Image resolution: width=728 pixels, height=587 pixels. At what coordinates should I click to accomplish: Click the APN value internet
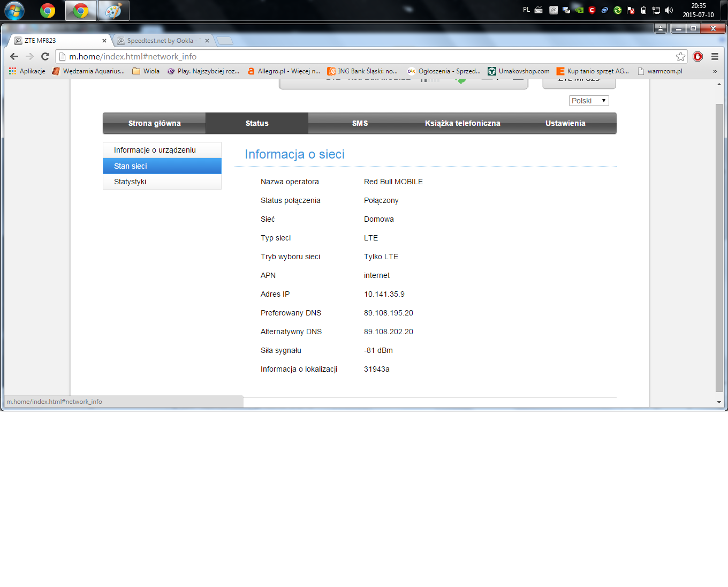(x=377, y=275)
